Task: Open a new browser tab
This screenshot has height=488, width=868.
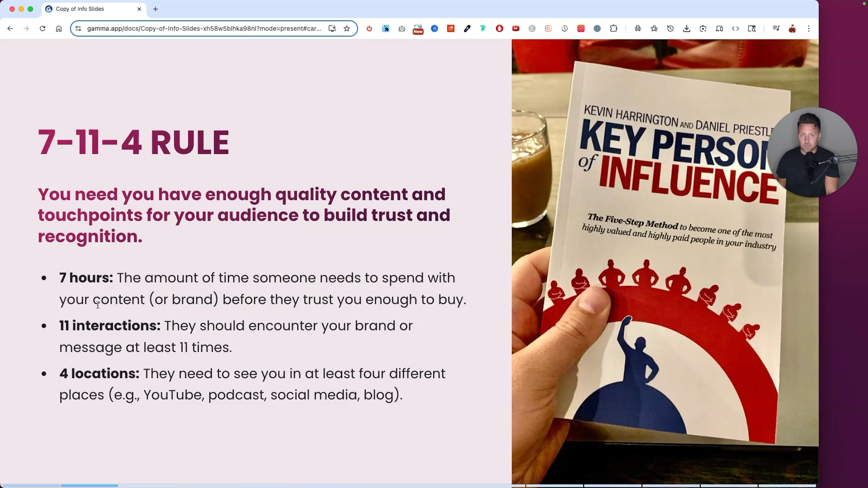Action: (x=156, y=9)
